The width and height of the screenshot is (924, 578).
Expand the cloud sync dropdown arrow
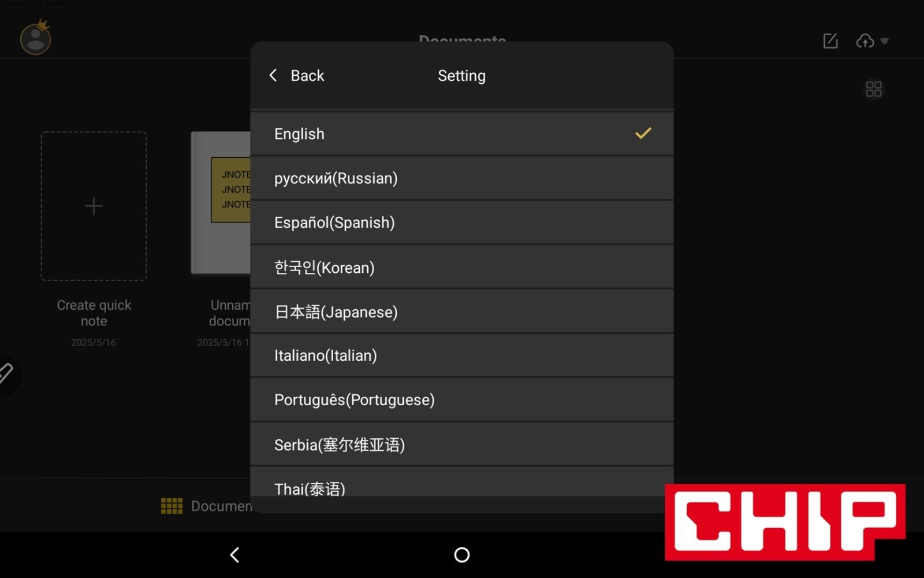pos(885,41)
